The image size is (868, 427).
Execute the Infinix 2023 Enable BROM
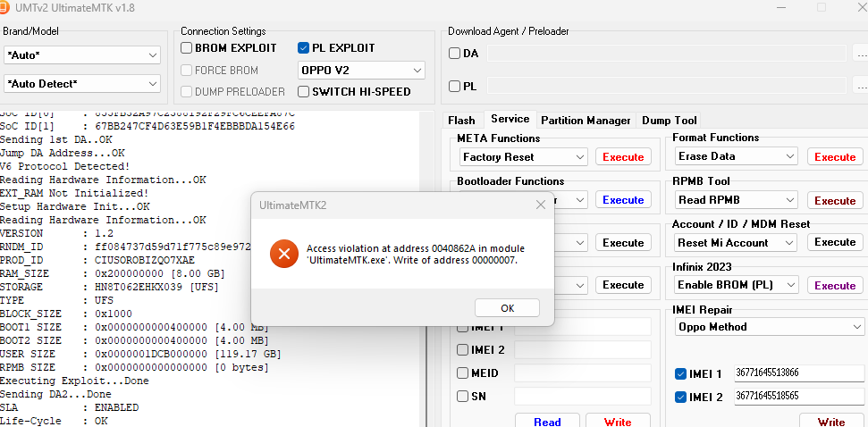coord(835,286)
